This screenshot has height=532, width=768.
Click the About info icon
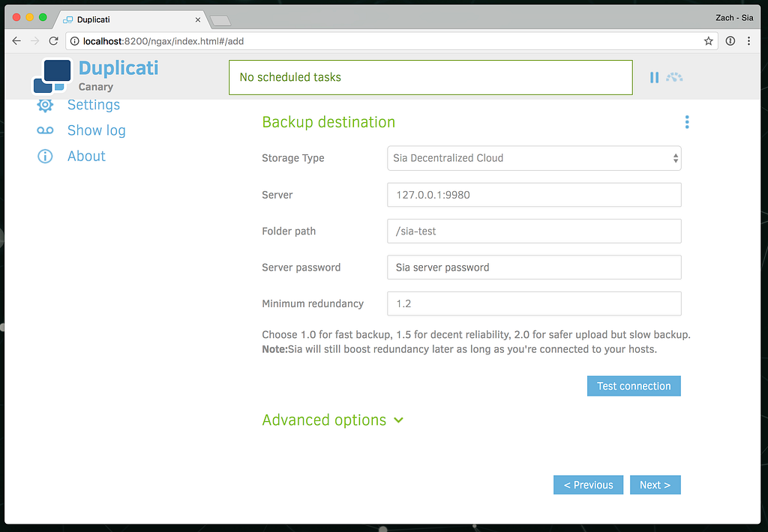coord(45,156)
